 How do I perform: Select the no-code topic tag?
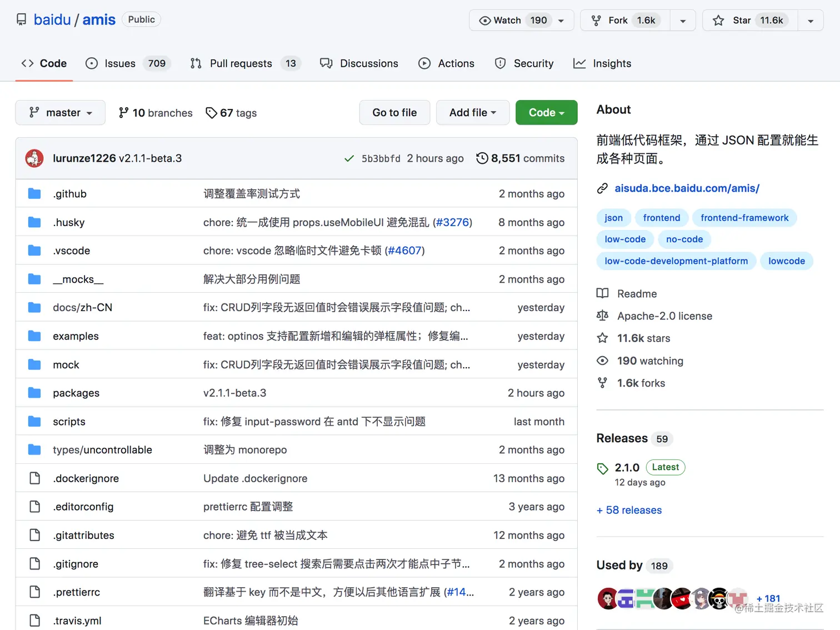[x=684, y=239]
